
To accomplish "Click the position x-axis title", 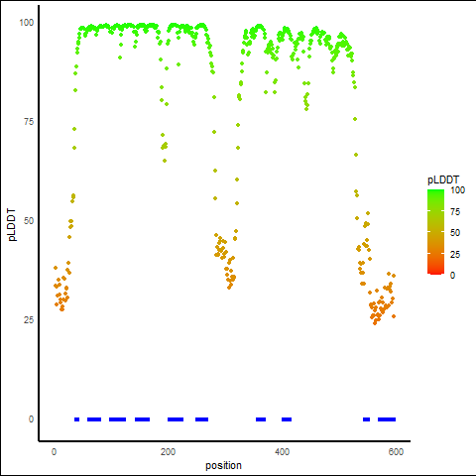I will point(223,465).
